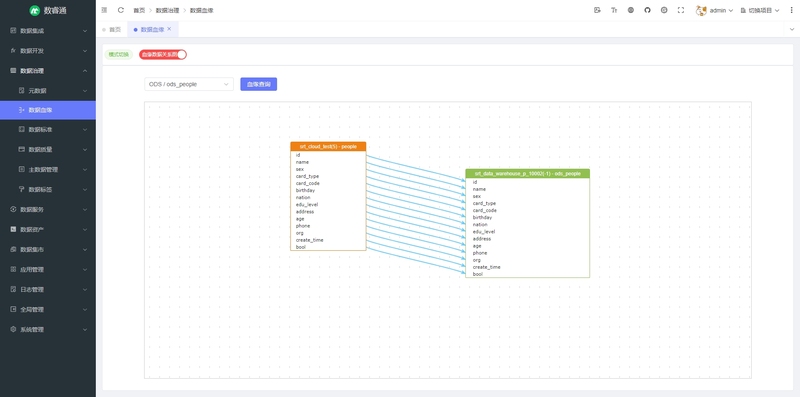Collapse the 数据治理 sidebar menu
The image size is (800, 397).
pos(48,70)
